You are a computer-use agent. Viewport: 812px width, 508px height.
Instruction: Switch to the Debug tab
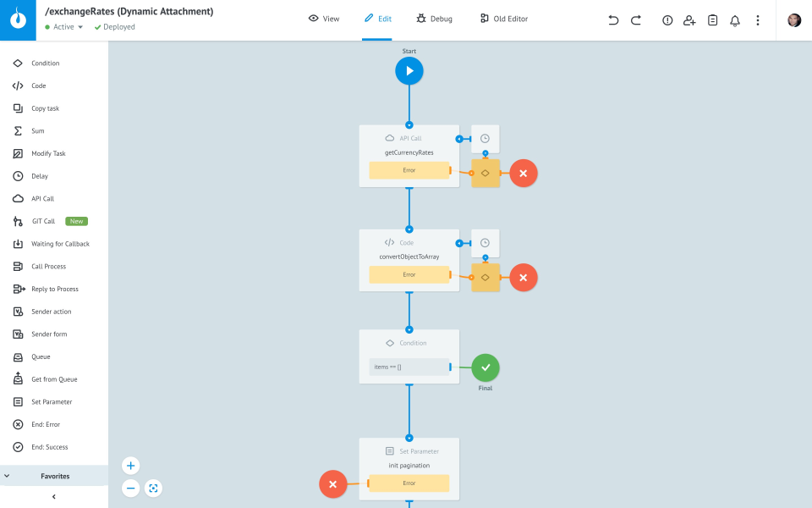coord(434,18)
